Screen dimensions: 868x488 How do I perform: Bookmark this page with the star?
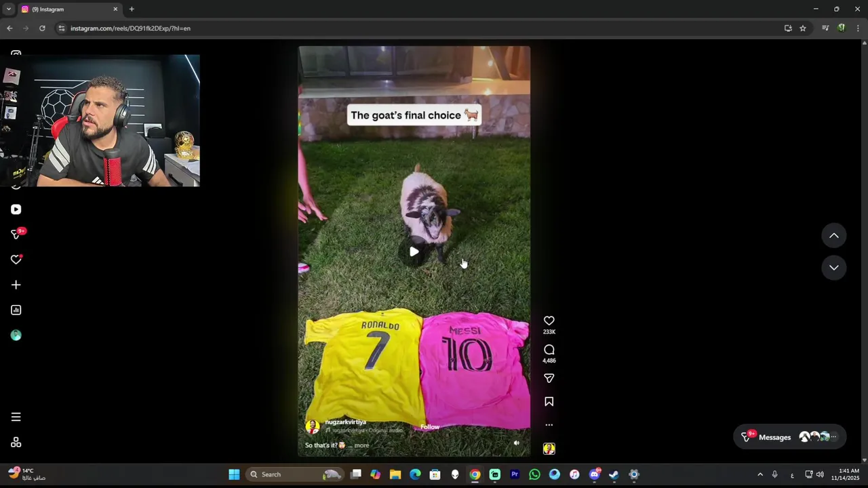coord(803,28)
